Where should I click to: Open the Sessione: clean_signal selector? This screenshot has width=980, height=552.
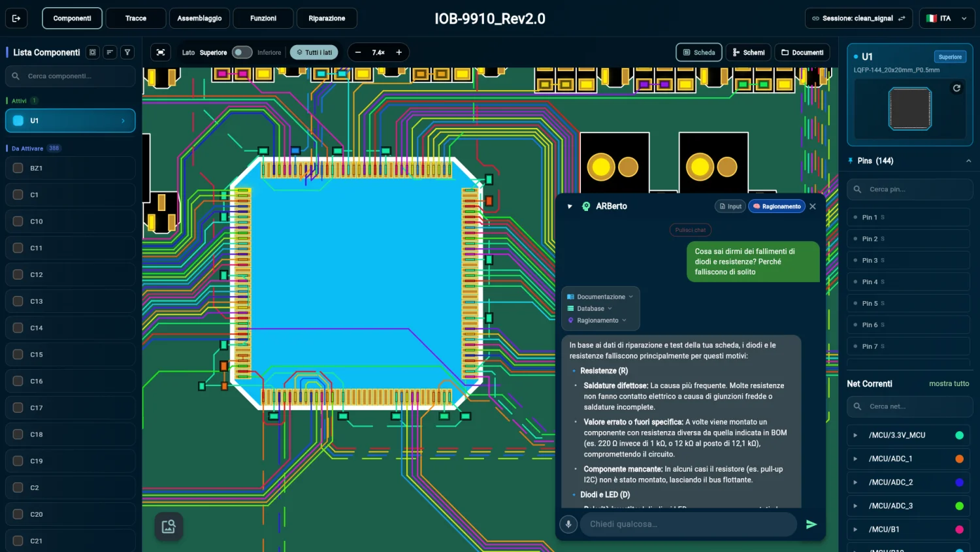pos(858,18)
